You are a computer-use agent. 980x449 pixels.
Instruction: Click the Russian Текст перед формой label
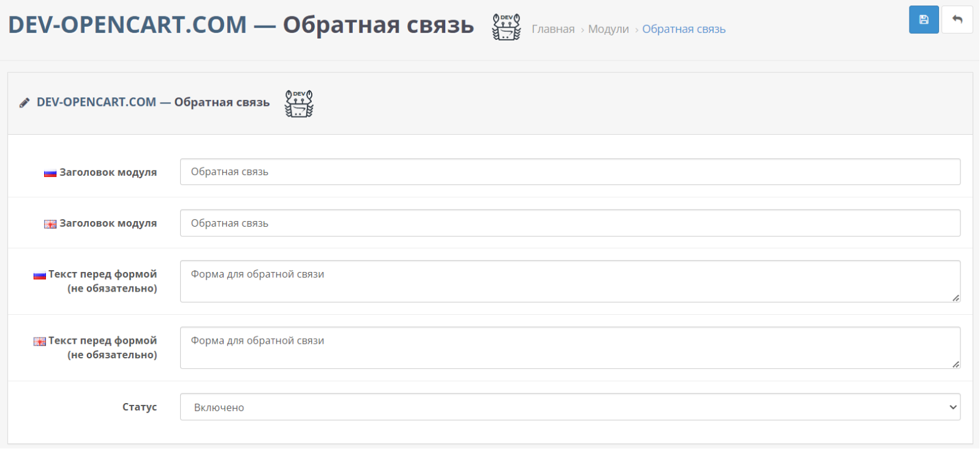[x=103, y=281]
